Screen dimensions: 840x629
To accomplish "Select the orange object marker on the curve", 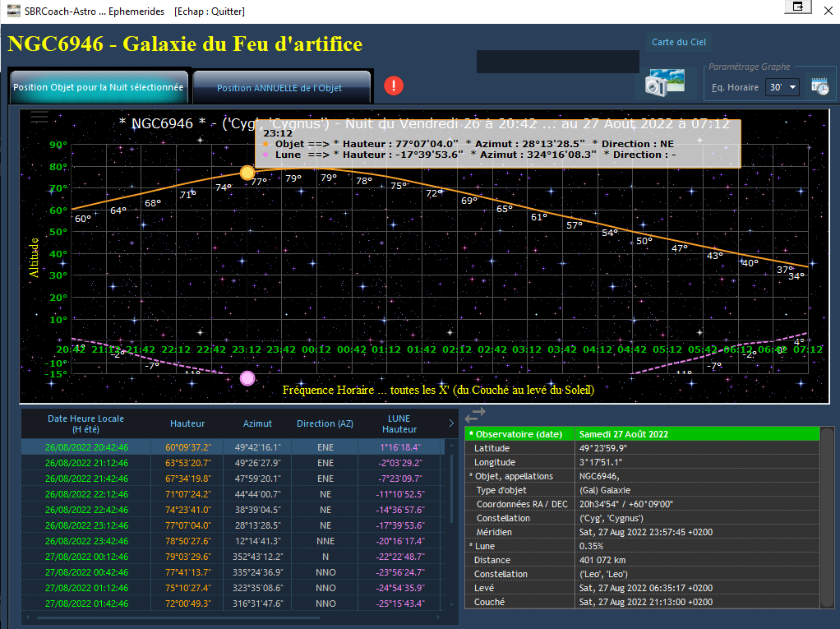I will (247, 173).
